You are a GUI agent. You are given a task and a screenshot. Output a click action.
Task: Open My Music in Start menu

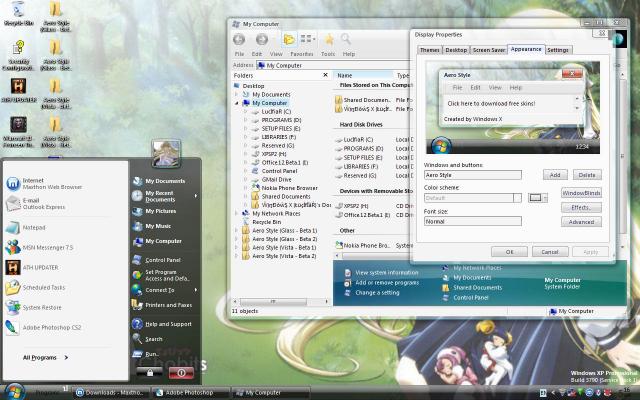pos(152,226)
